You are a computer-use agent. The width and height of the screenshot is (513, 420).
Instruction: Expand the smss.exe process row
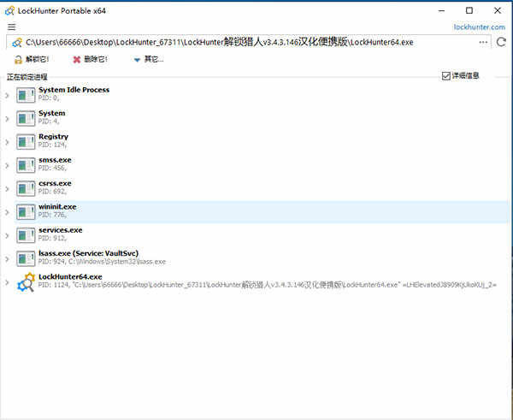[7, 166]
